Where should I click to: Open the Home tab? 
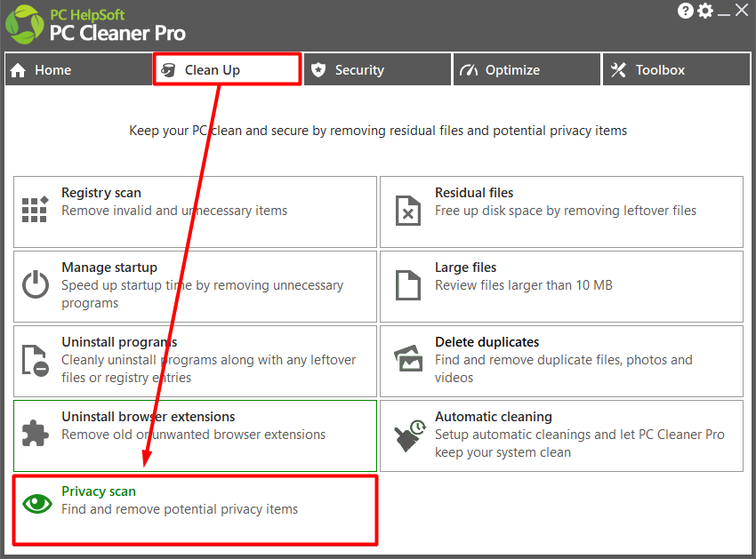click(x=78, y=70)
